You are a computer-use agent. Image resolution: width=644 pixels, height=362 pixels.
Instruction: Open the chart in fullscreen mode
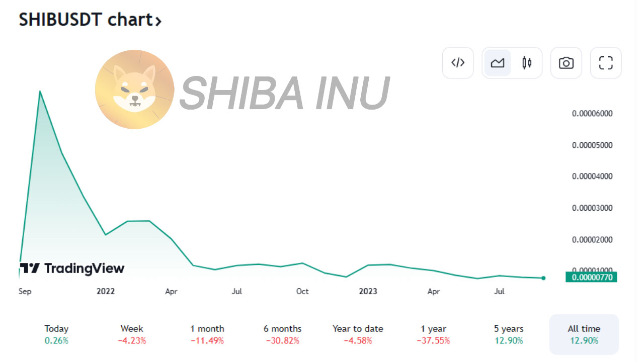[606, 63]
